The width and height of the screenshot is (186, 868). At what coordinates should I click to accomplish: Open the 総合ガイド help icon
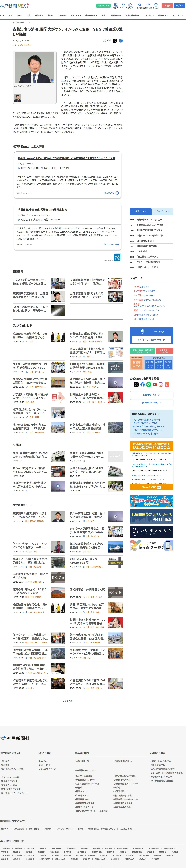[x=156, y=6]
